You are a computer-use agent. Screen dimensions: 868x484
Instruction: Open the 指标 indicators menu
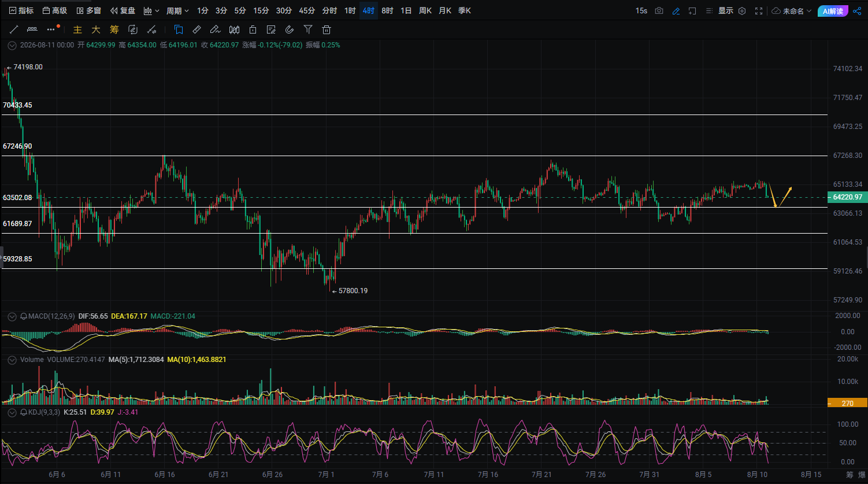click(21, 10)
